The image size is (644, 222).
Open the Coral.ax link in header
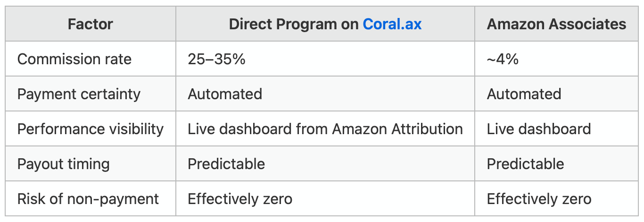392,24
